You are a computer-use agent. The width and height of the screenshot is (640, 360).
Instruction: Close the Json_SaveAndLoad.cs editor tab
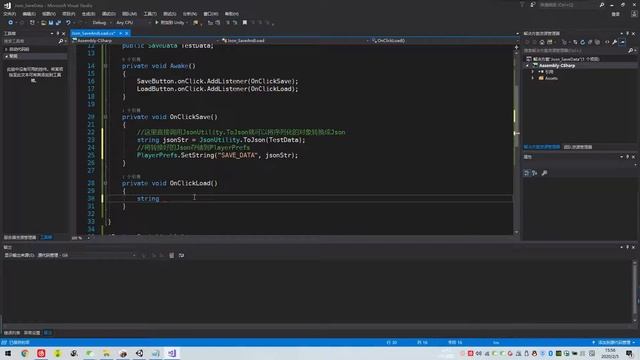(x=127, y=33)
